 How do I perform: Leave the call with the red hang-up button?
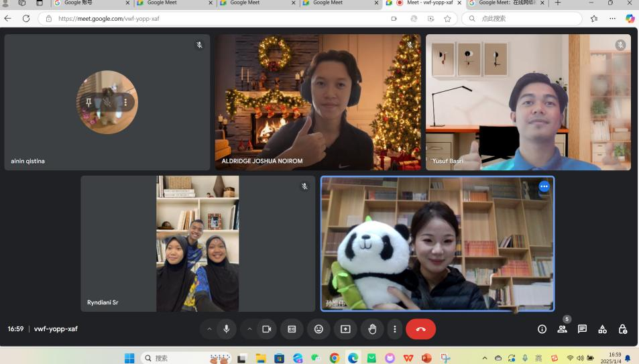420,329
